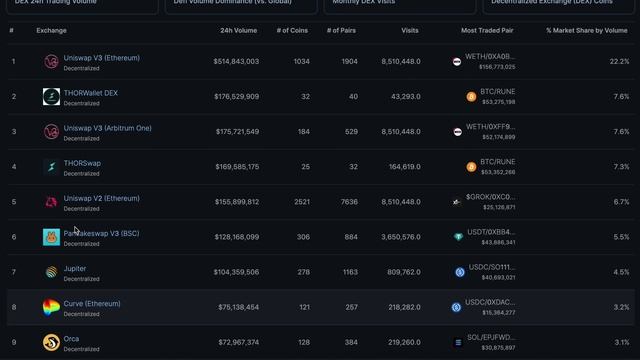The image size is (640, 360).
Task: Click Bitcoin icon in THORSwap row
Action: pos(471,167)
